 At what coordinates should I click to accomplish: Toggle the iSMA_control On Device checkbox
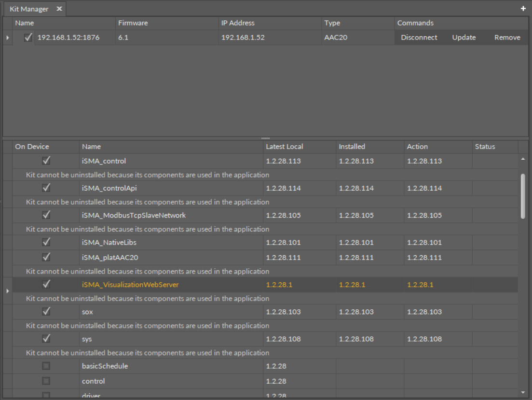coord(46,161)
